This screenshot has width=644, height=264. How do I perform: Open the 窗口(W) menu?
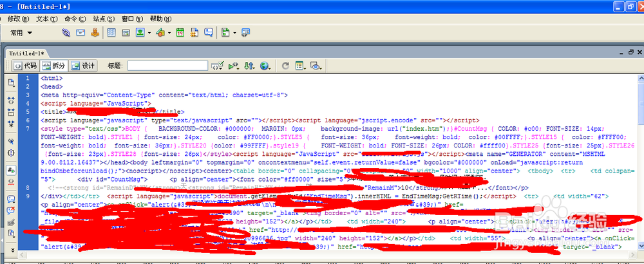pos(132,19)
